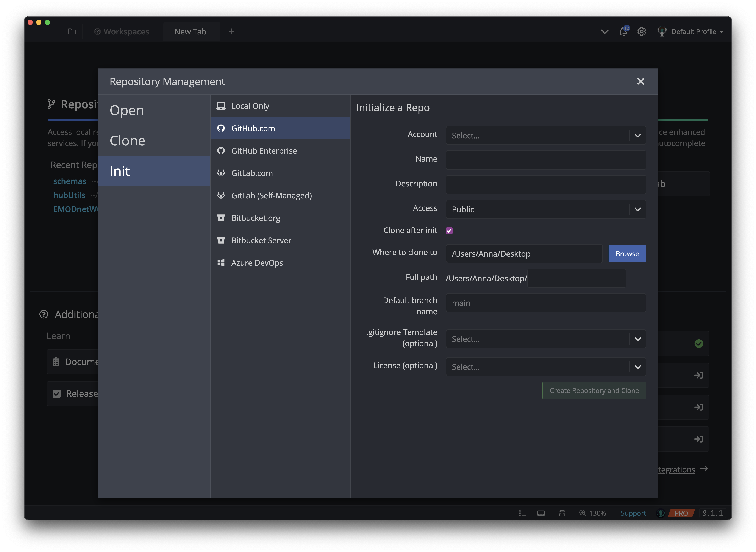
Task: Choose GitHub Enterprise hosting option
Action: tap(280, 151)
